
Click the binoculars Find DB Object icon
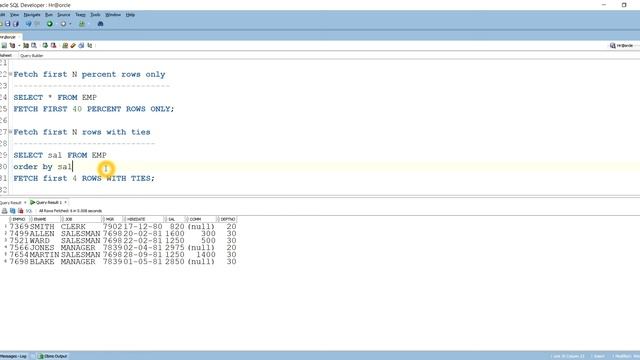(100, 24)
